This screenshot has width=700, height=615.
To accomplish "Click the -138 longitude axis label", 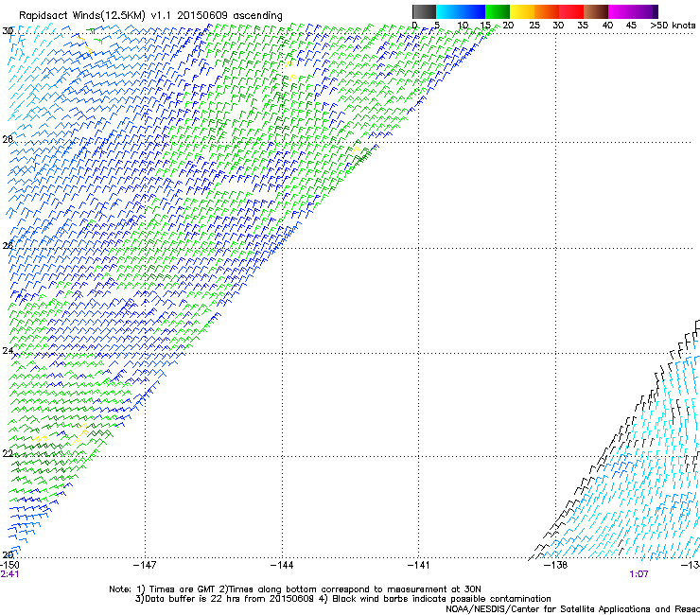I will click(556, 565).
